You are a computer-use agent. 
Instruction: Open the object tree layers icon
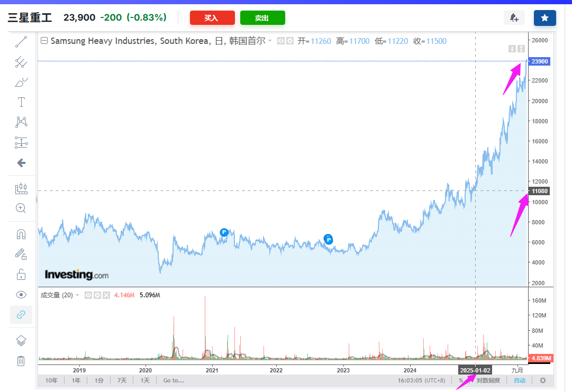click(x=21, y=341)
